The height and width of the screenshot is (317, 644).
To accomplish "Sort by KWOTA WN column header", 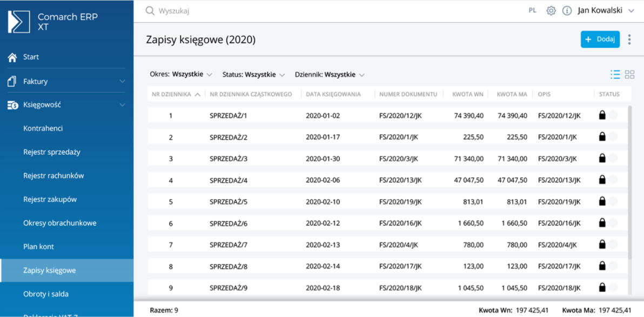I will tap(468, 94).
